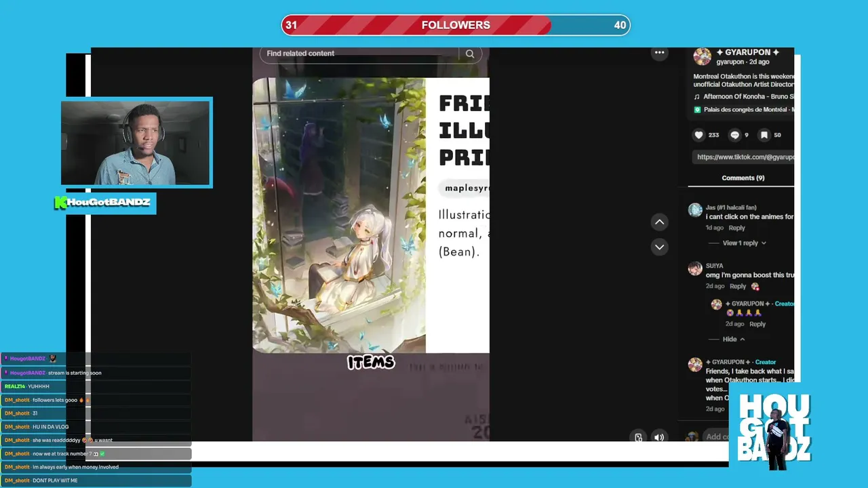The image size is (868, 488).
Task: Select the Comments (9) tab
Action: tap(743, 178)
